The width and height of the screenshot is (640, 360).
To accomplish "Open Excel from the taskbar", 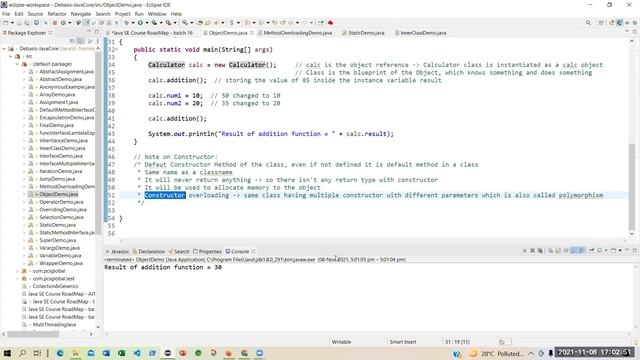I will tap(121, 353).
